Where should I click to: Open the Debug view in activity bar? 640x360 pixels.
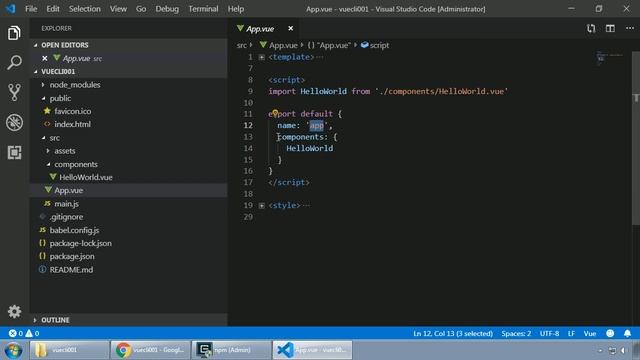click(14, 122)
